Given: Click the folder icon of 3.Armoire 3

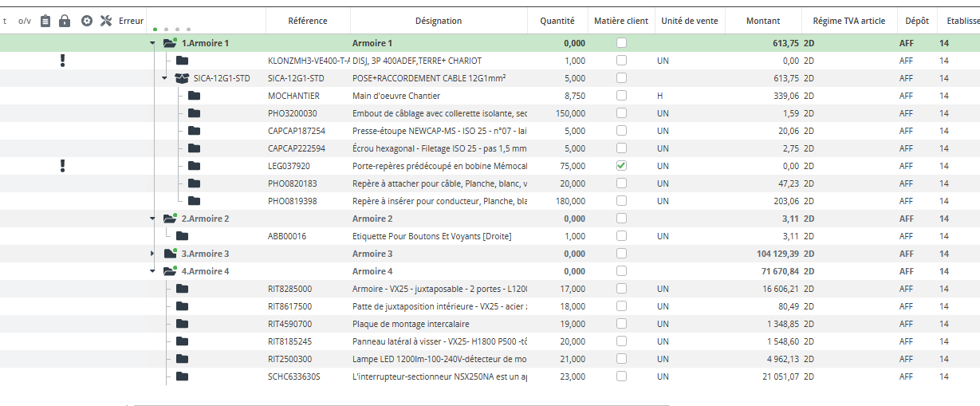Looking at the screenshot, I should pos(170,253).
